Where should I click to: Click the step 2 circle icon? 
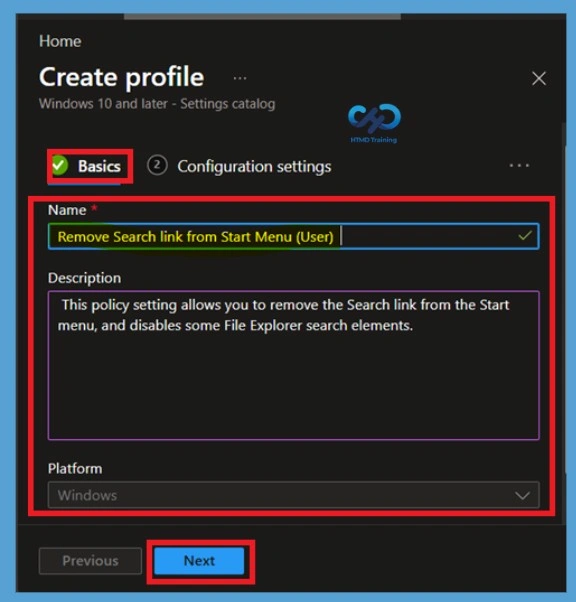coord(157,165)
